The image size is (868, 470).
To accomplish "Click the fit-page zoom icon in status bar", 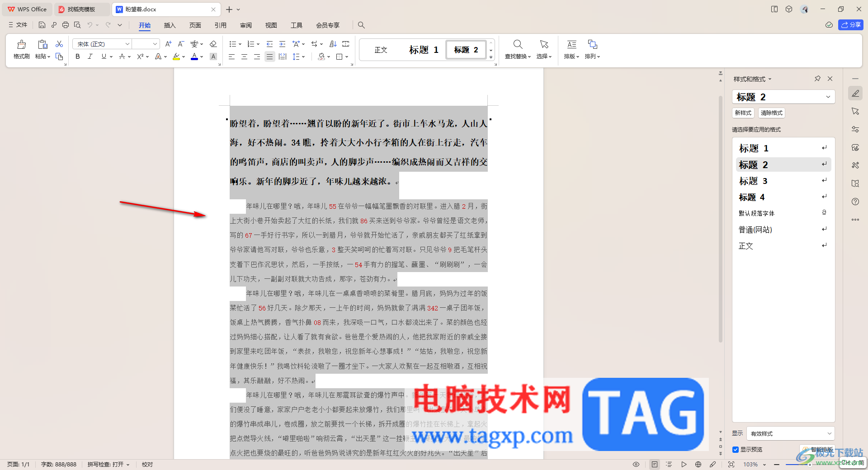I will coord(731,464).
